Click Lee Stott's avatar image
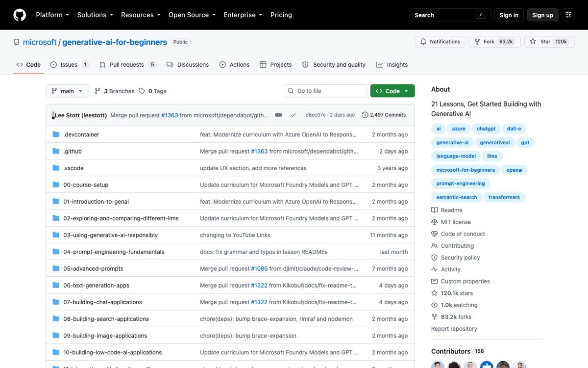The width and height of the screenshot is (588, 368). point(53,115)
